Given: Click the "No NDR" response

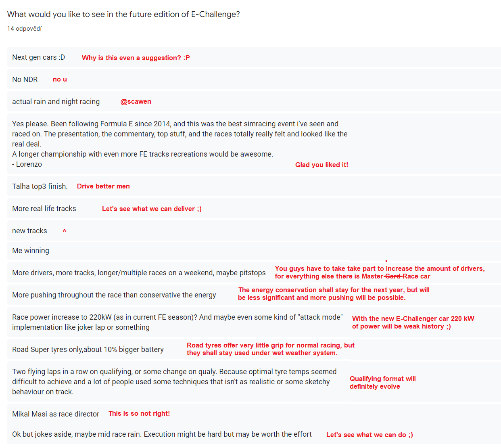Looking at the screenshot, I should click(25, 80).
